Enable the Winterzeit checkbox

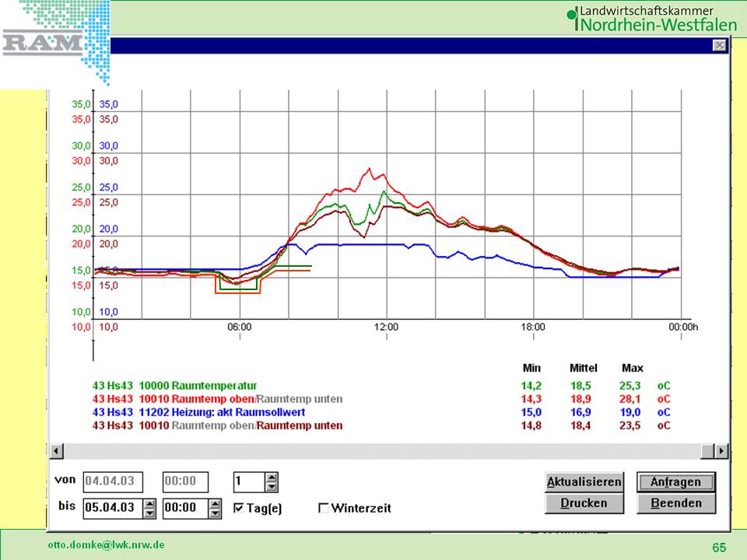(x=324, y=508)
